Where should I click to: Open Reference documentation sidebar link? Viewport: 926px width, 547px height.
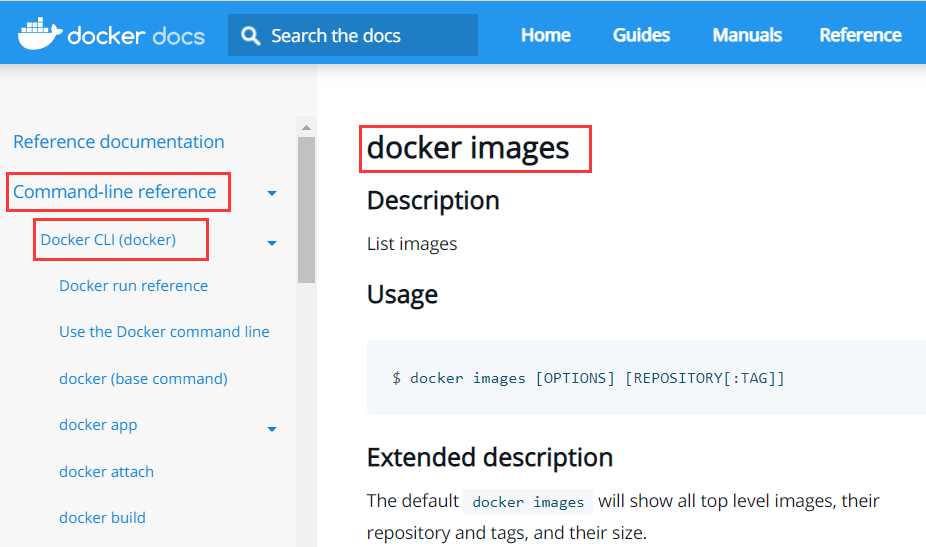[x=119, y=142]
